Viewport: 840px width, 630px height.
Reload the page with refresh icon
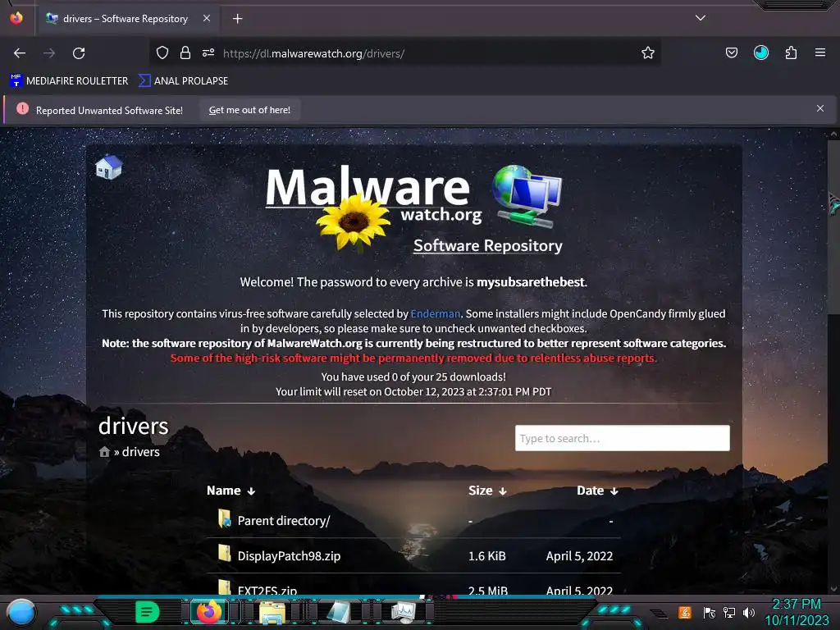(x=79, y=53)
